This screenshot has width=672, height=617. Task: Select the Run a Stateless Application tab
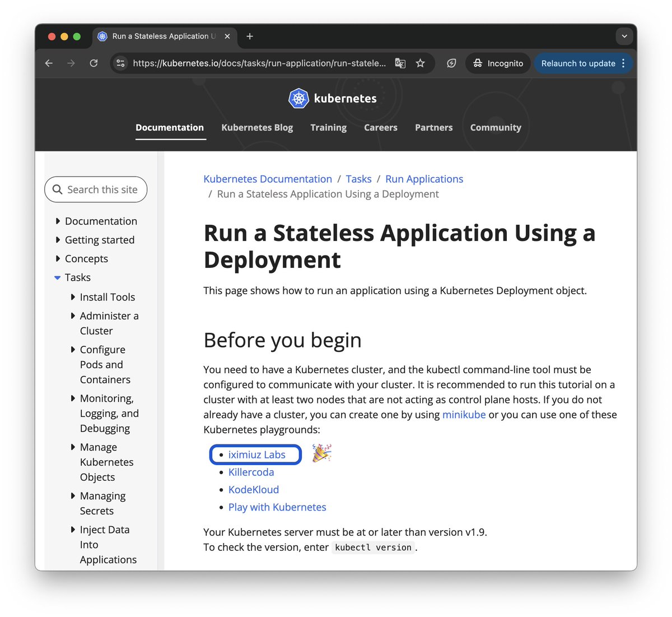[164, 36]
